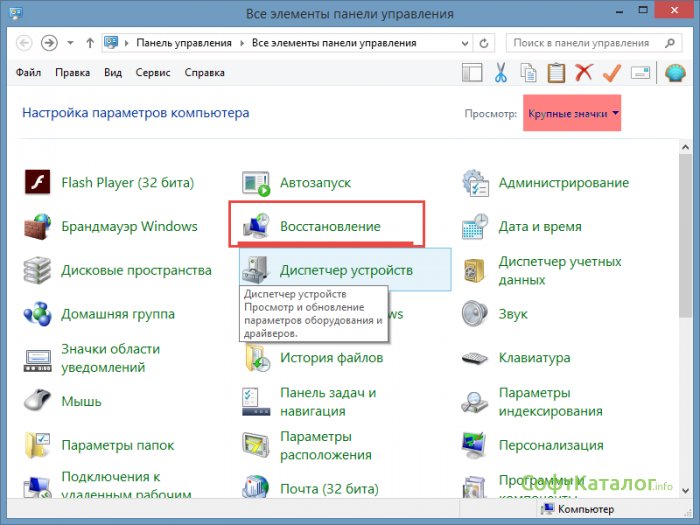
Task: Open Восстановление recovery item
Action: click(330, 226)
